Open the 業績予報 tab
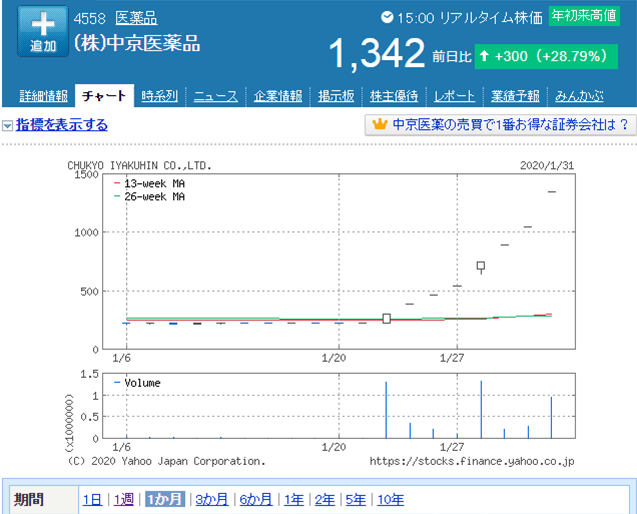 pyautogui.click(x=515, y=96)
